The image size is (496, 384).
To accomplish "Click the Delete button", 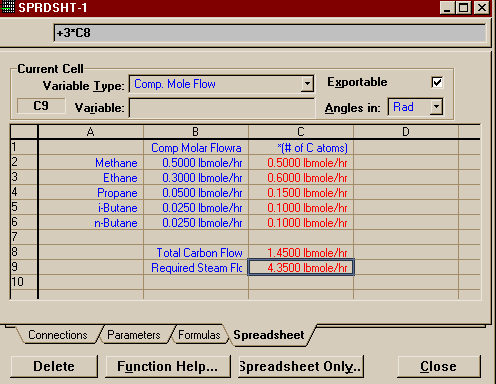I will point(54,366).
